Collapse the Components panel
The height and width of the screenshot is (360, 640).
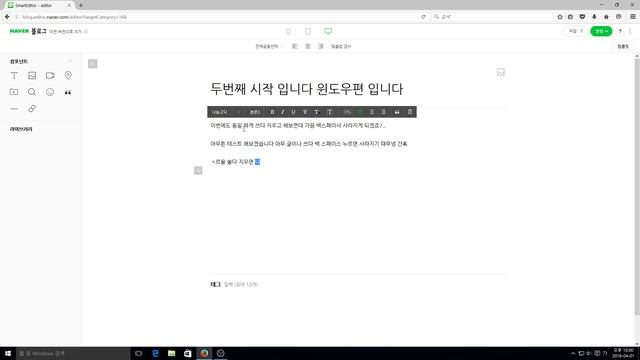click(70, 61)
